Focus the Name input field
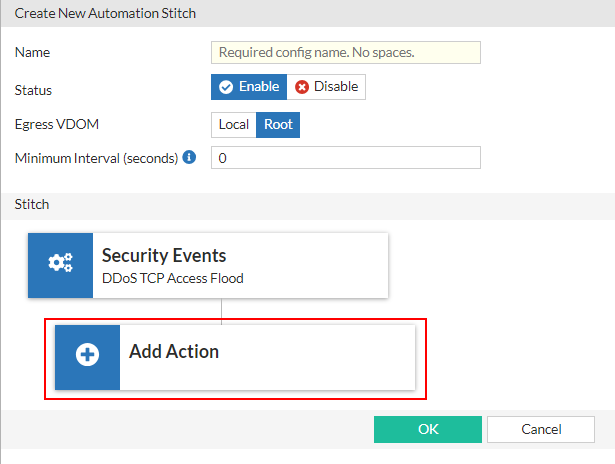Image resolution: width=615 pixels, height=464 pixels. pyautogui.click(x=346, y=52)
